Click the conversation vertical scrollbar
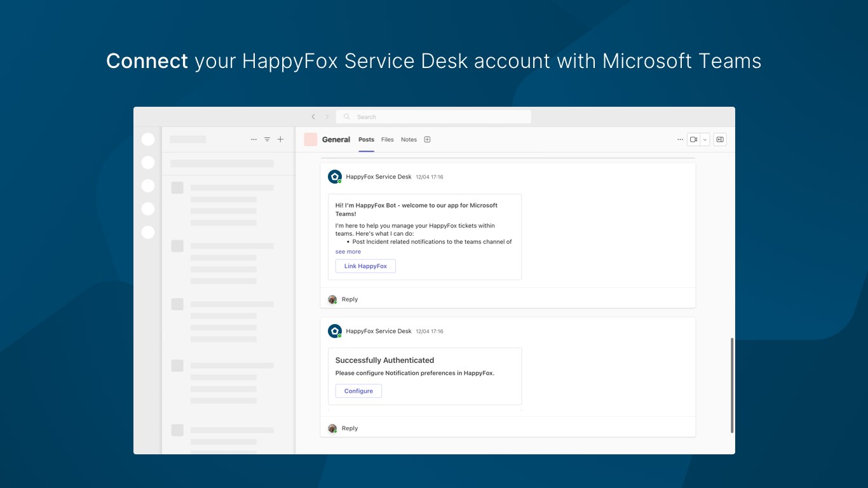This screenshot has width=868, height=488. (x=732, y=385)
